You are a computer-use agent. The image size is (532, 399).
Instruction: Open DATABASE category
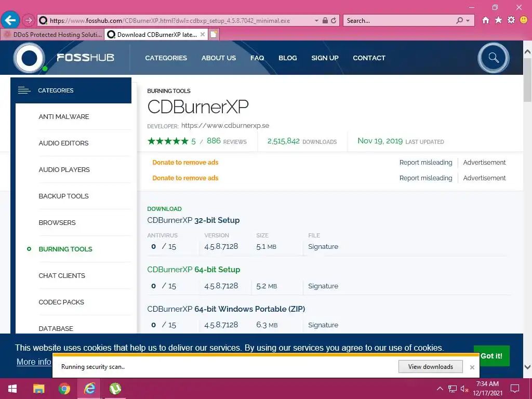point(56,328)
